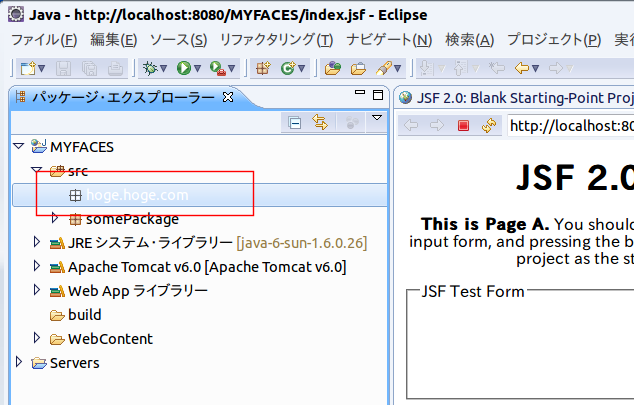Viewport: 634px width, 405px height.
Task: Open the External Tools dropdown arrow
Action: coord(231,69)
